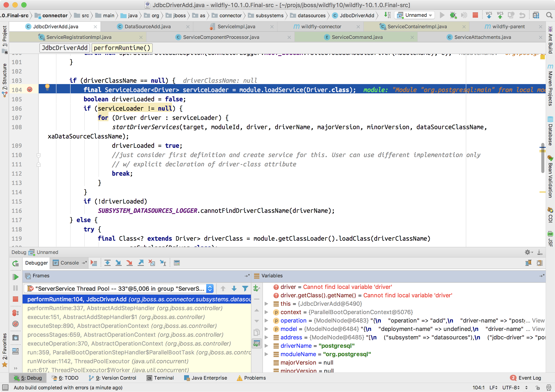Take thread dump with camera icon

[15, 338]
